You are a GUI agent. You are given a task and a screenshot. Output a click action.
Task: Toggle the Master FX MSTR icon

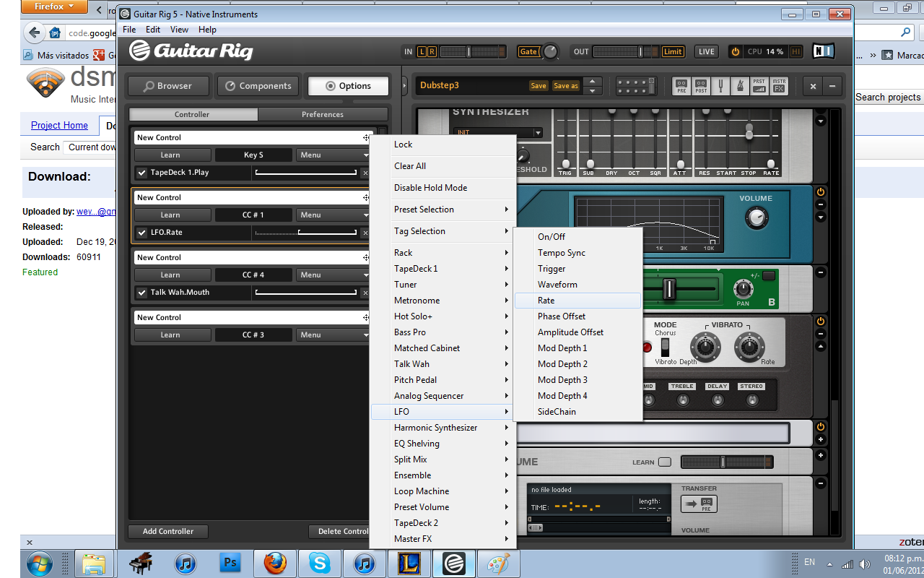point(779,86)
